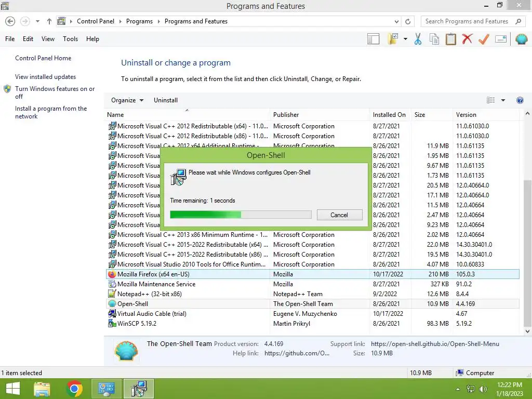This screenshot has height=399, width=532.
Task: Click the Back navigation arrow
Action: 10,21
